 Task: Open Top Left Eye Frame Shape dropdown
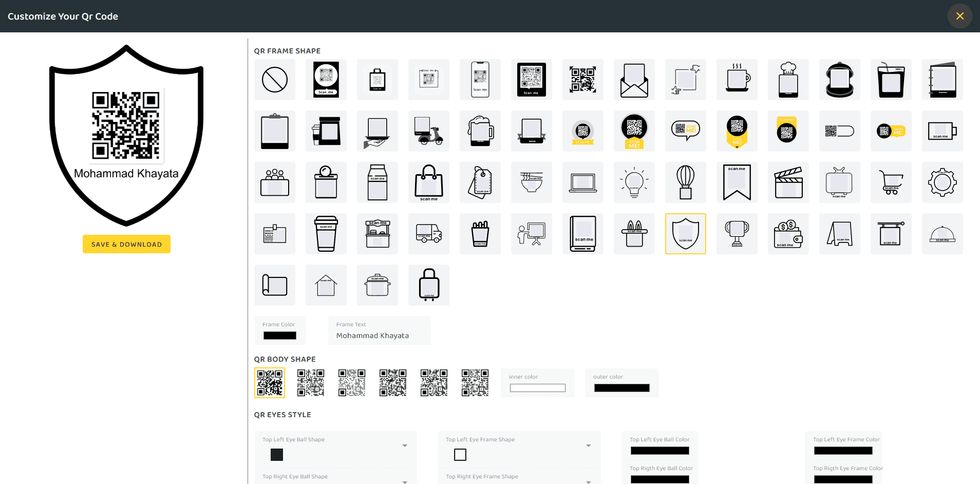519,449
